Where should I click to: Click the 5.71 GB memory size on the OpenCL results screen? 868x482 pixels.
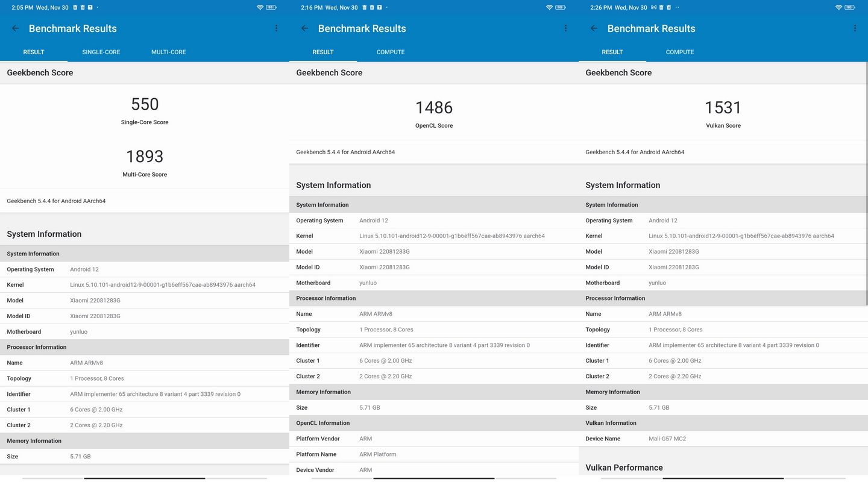click(370, 408)
